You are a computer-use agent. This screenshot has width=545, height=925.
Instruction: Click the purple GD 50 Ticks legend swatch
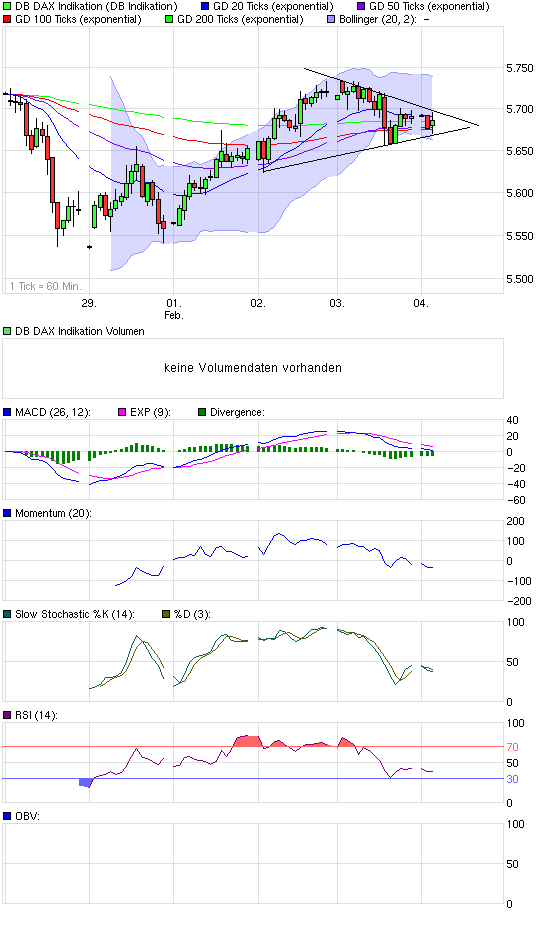pyautogui.click(x=361, y=6)
